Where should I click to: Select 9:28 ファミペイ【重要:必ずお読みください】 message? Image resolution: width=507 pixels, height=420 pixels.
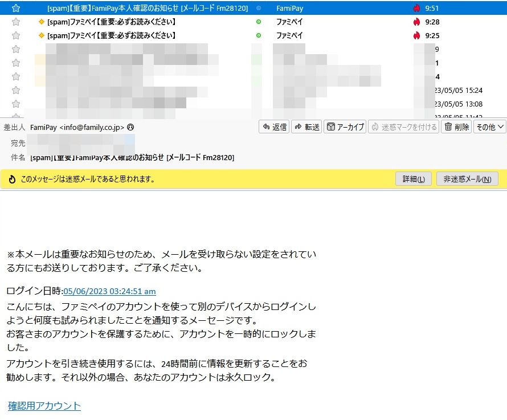click(x=254, y=22)
